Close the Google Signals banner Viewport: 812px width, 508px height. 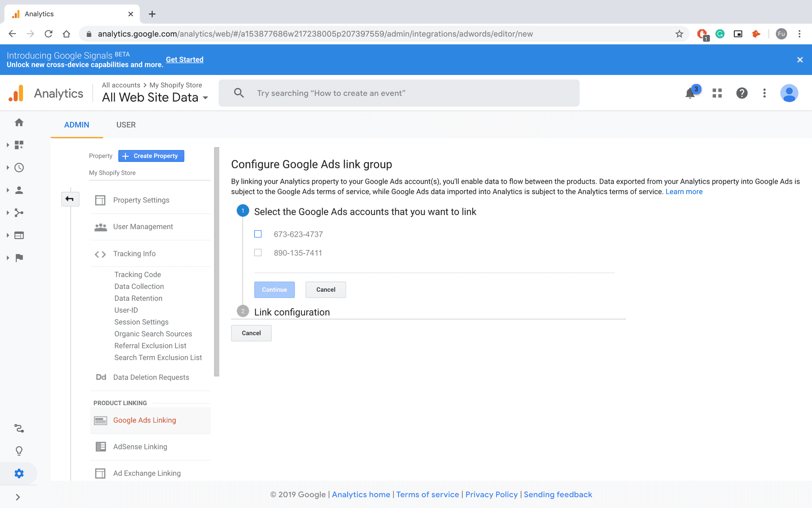[800, 60]
